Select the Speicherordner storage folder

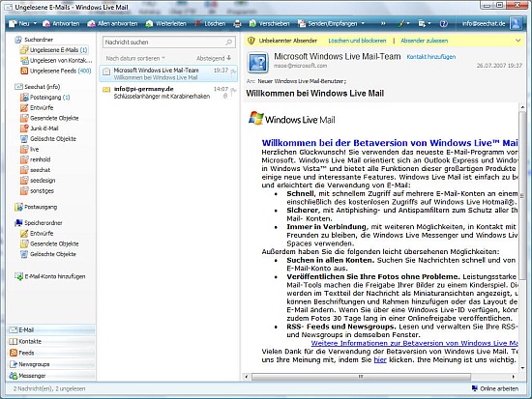click(39, 223)
